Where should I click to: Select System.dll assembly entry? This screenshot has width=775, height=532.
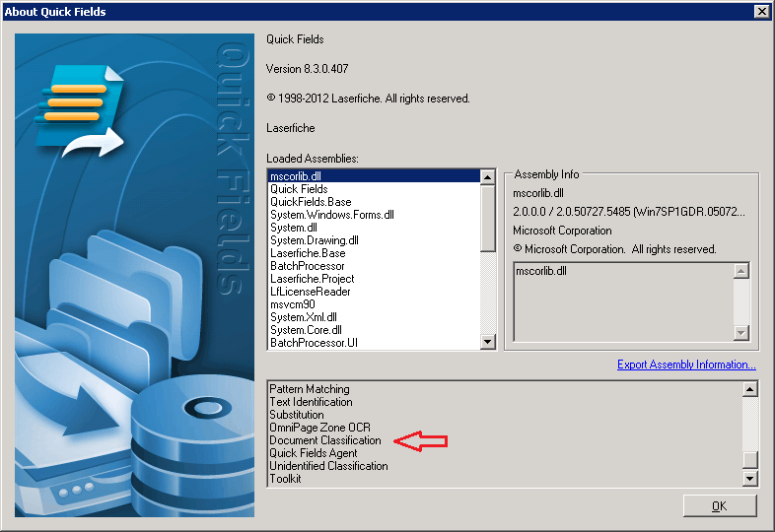coord(374,228)
